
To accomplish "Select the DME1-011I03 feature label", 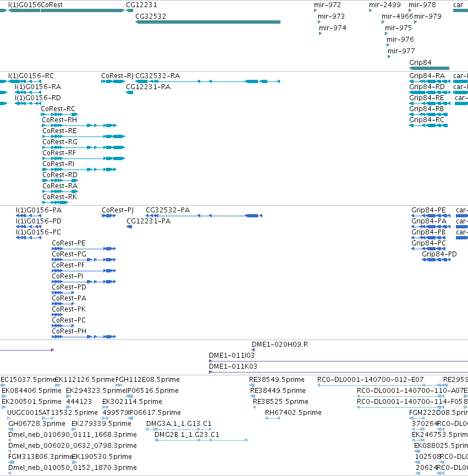I will 232,355.
